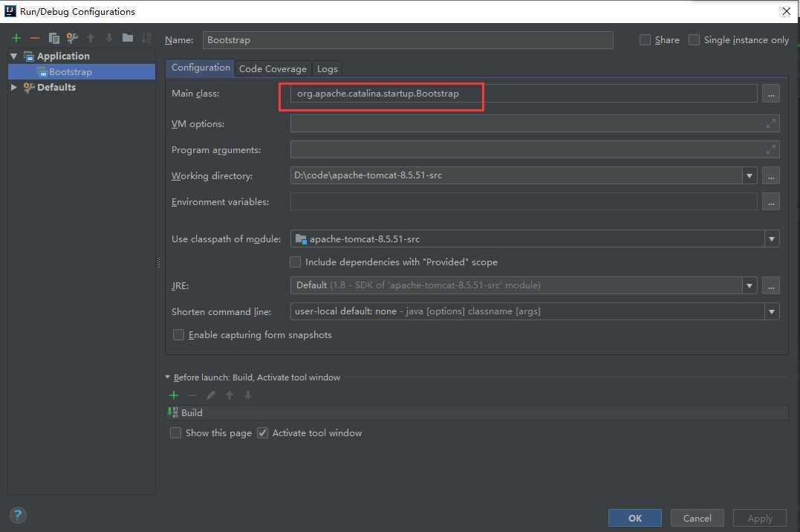Edit environment variables with the ellipsis button
The height and width of the screenshot is (532, 800).
tap(771, 201)
